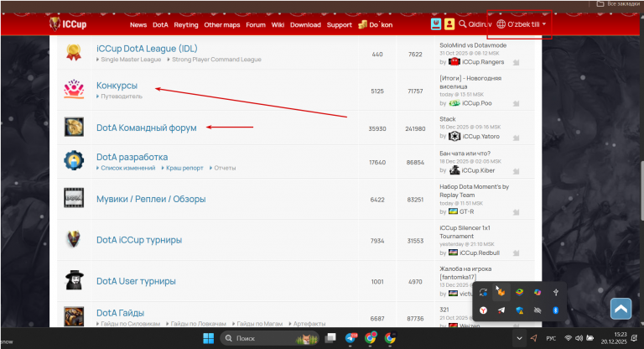
Task: Open the Download menu item
Action: click(x=305, y=24)
